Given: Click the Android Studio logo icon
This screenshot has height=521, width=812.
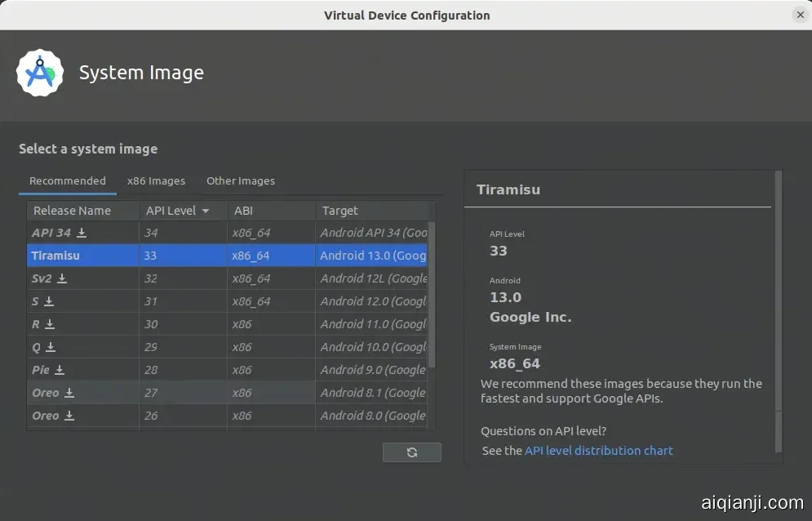Looking at the screenshot, I should 40,73.
